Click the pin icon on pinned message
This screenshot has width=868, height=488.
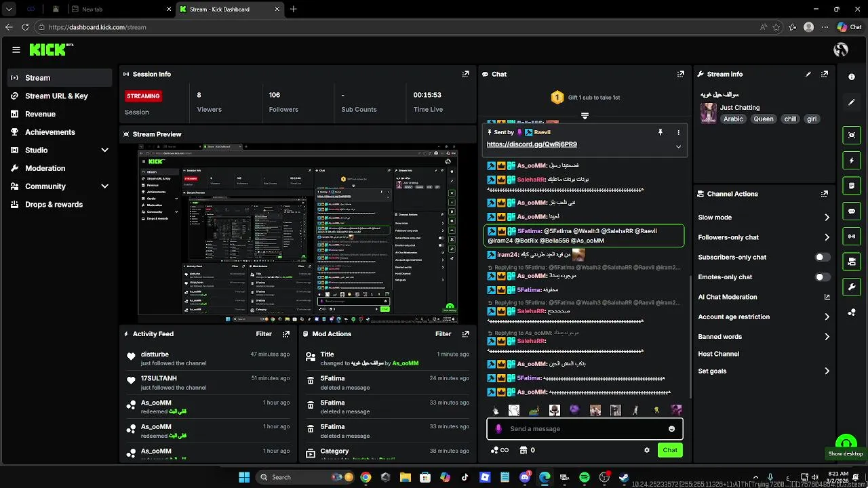coord(660,132)
